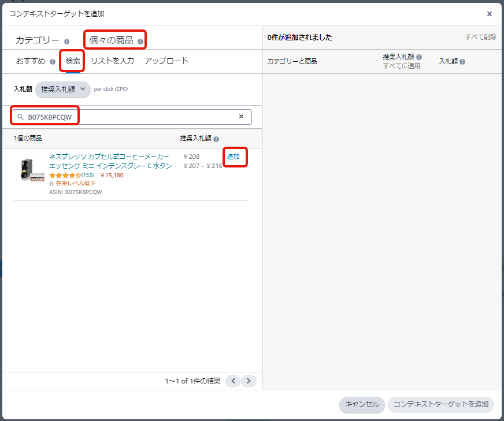Switch to the カテゴリー tab
The image size is (504, 421).
point(37,40)
